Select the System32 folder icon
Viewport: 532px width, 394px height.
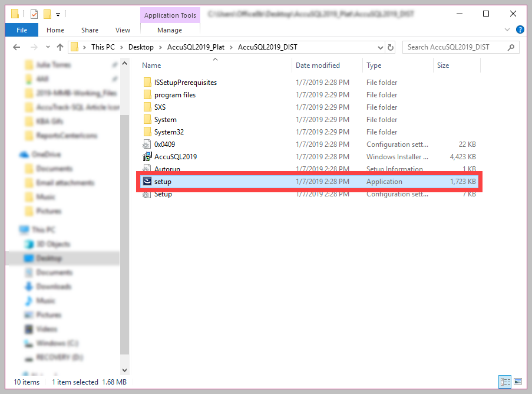147,132
